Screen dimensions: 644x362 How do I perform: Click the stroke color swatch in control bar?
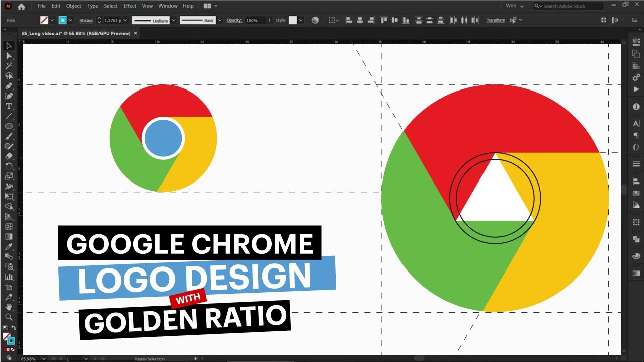point(63,20)
